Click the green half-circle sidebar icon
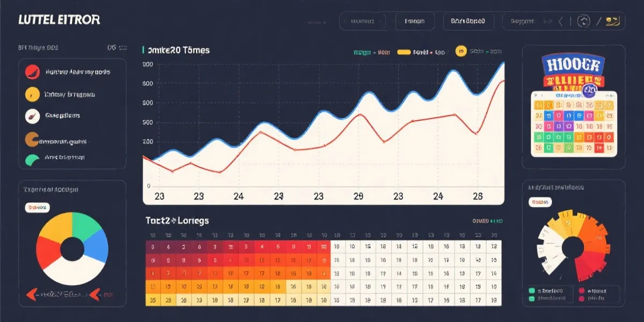This screenshot has height=322, width=644. 32,159
